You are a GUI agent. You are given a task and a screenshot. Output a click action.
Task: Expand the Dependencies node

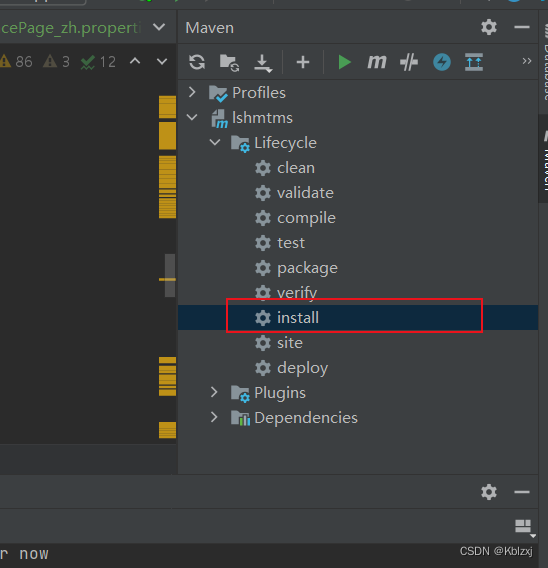[x=214, y=417]
